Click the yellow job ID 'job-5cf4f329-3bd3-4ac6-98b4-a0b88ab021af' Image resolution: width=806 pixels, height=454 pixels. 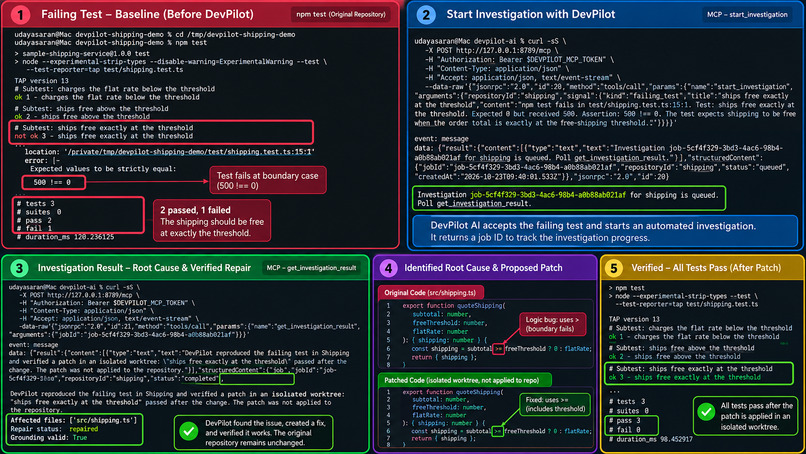point(548,195)
